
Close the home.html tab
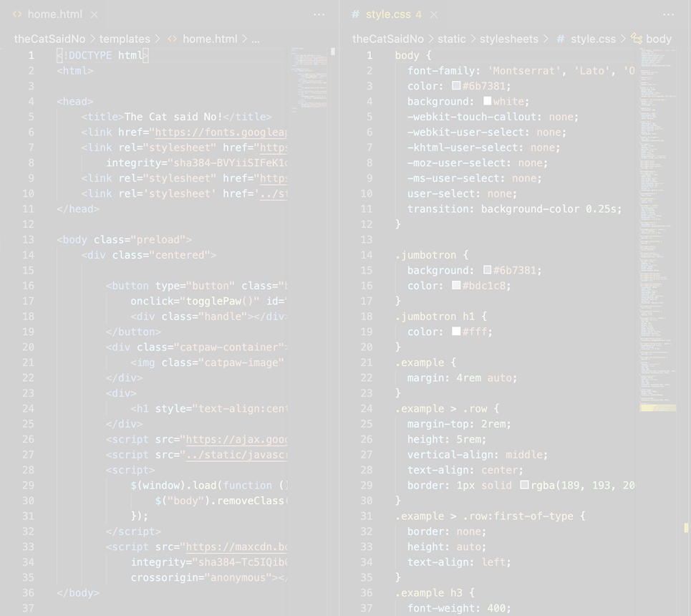[95, 14]
